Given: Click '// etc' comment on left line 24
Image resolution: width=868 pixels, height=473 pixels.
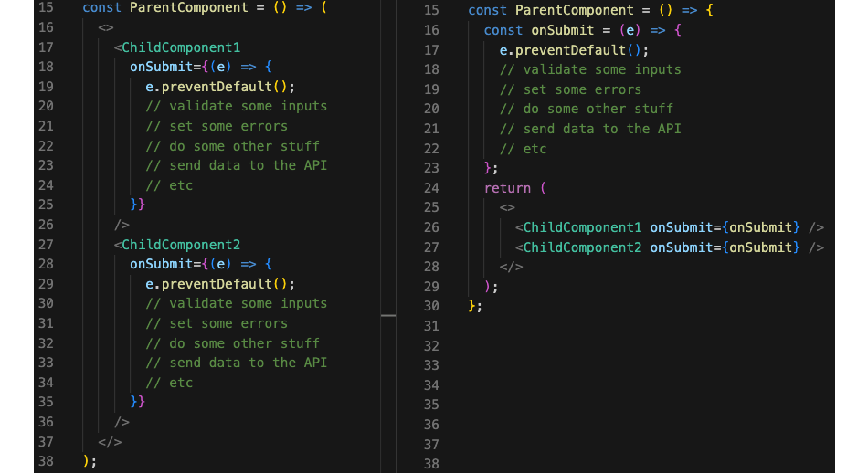Looking at the screenshot, I should [x=169, y=185].
